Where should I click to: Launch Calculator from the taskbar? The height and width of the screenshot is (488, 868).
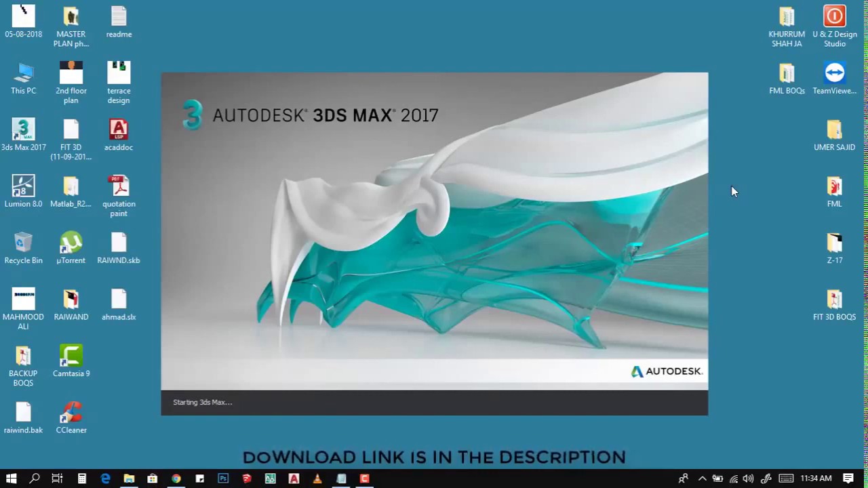pos(81,479)
